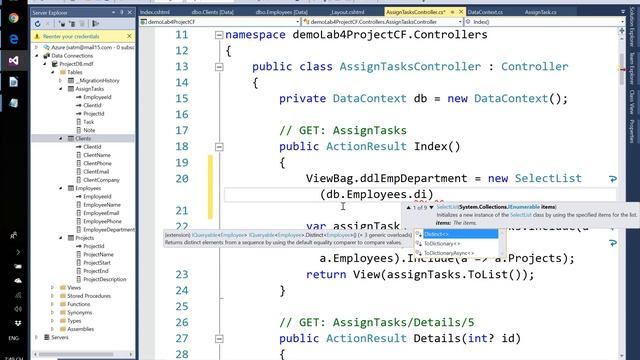Open Server Explorer window position dropdown
Screen dimensions: 640x360
point(113,12)
